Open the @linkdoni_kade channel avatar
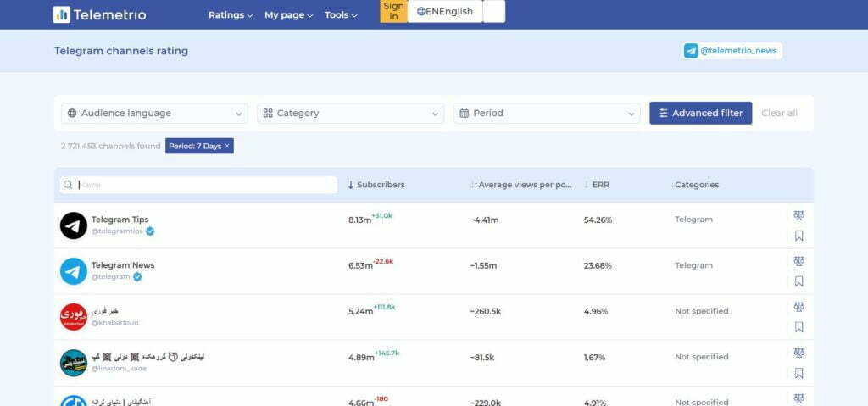The width and height of the screenshot is (868, 406). [x=74, y=363]
